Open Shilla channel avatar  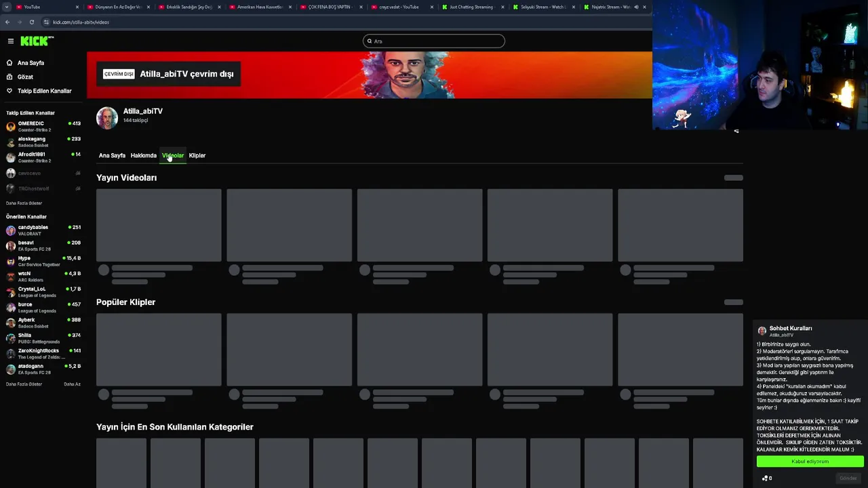[10, 338]
